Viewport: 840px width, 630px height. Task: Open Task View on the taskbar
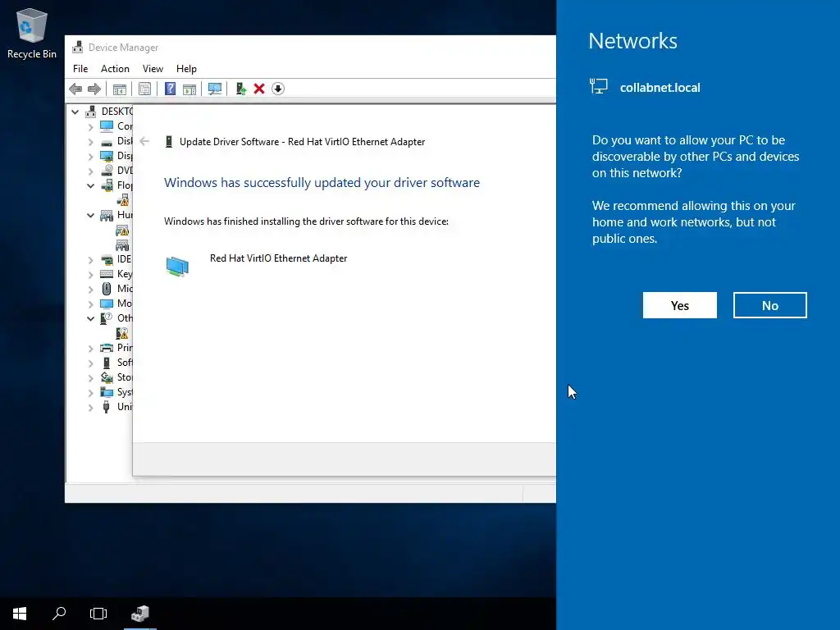(x=98, y=614)
